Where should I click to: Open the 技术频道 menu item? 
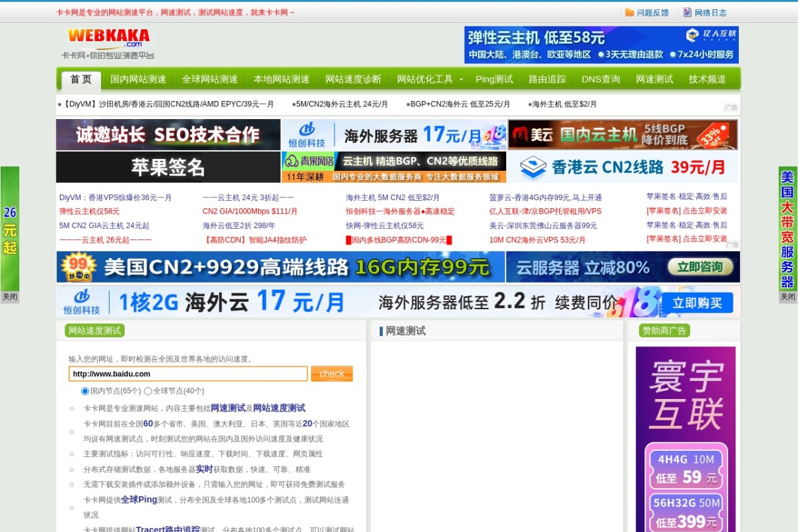click(x=708, y=79)
